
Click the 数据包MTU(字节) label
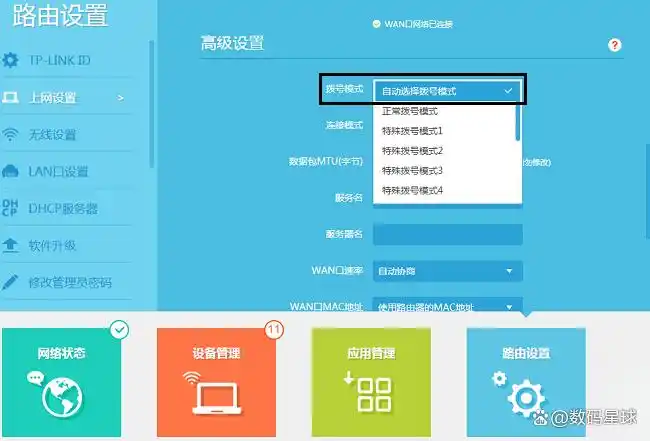click(x=326, y=161)
